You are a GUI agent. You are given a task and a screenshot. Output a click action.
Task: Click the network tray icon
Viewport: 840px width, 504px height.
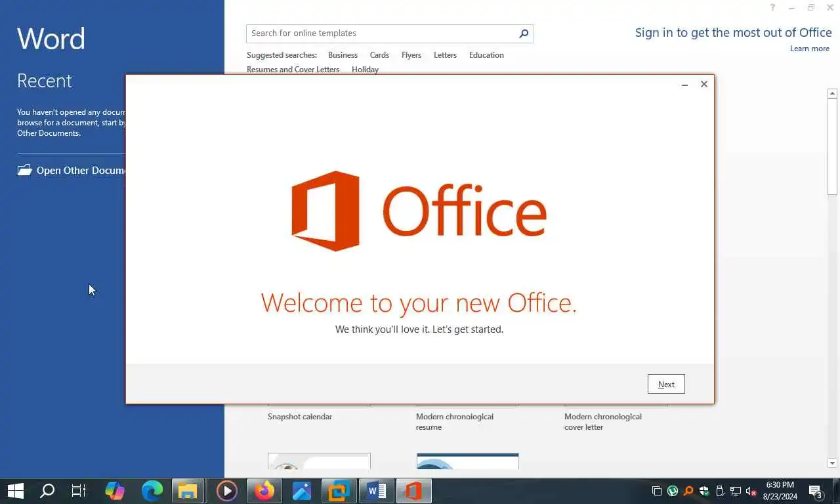tap(736, 492)
